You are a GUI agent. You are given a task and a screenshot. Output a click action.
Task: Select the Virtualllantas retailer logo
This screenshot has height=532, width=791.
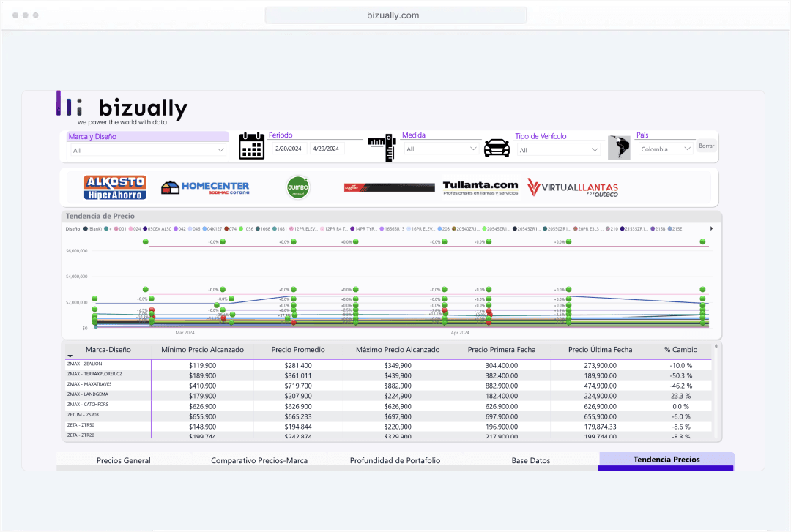[573, 188]
